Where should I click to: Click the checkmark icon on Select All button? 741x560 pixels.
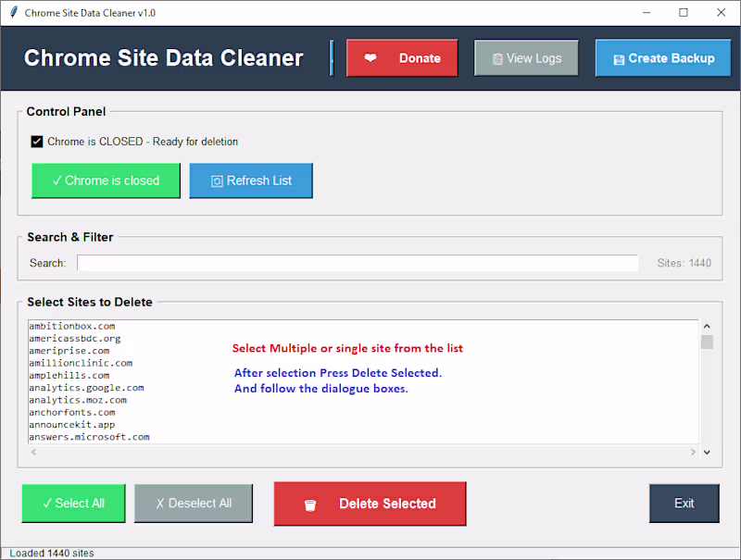coord(49,504)
